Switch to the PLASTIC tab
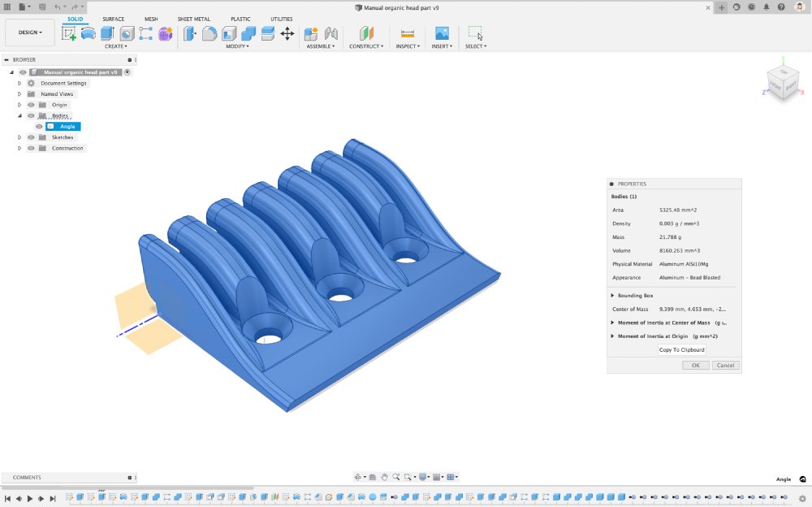Viewport: 812px width, 507px height. [240, 19]
